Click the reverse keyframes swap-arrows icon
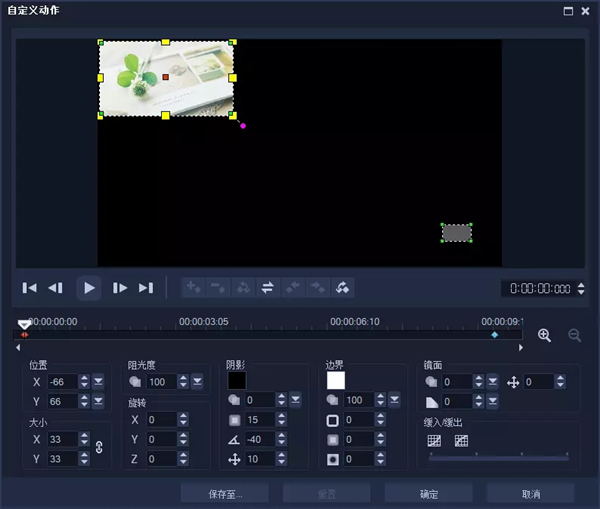This screenshot has width=600, height=509. point(268,288)
